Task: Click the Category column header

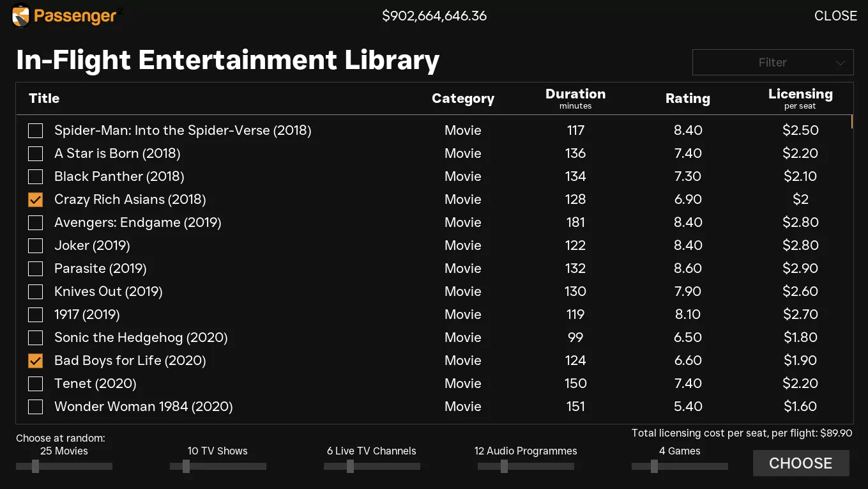Action: coord(462,98)
